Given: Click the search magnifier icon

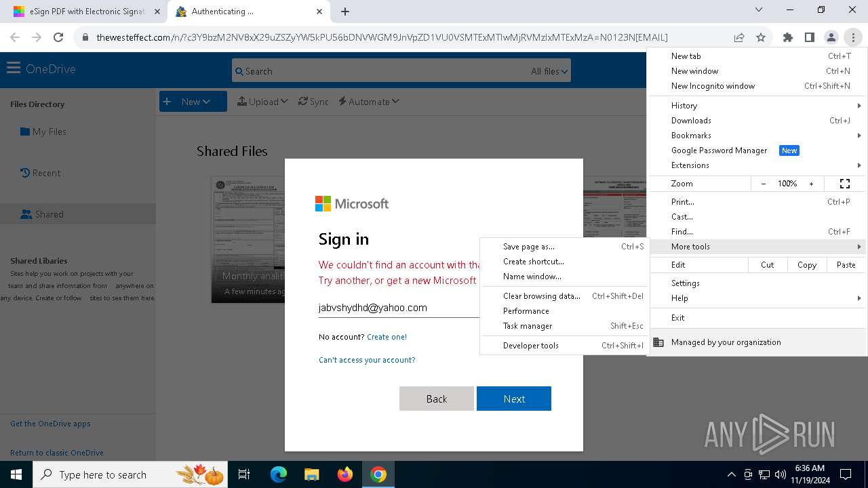Looking at the screenshot, I should pos(239,71).
